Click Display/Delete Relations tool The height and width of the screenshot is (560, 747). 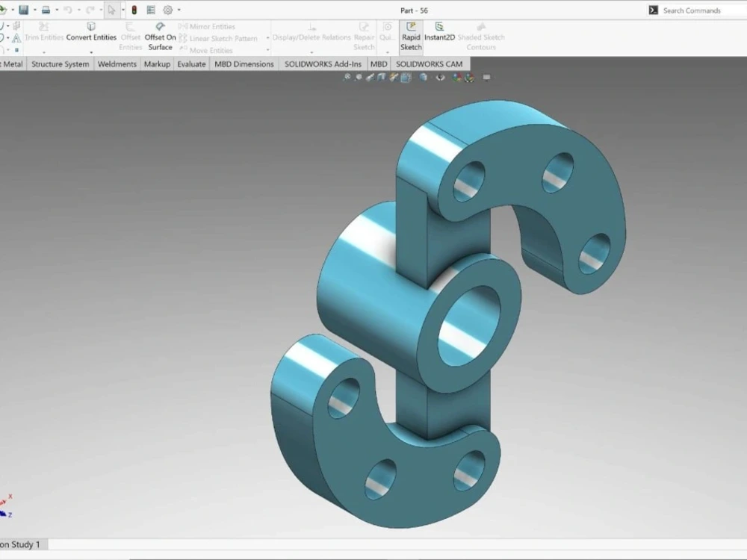click(x=311, y=32)
